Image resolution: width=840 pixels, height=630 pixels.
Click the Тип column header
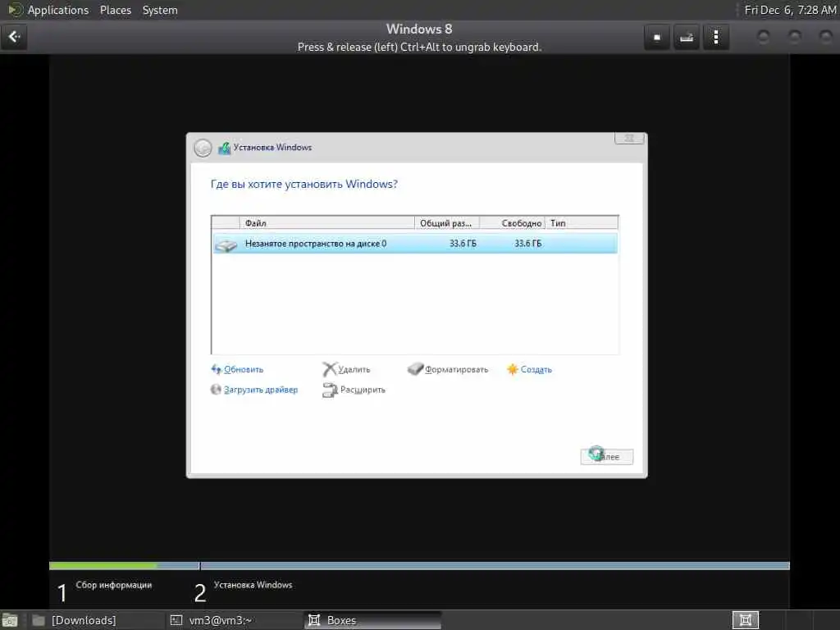[582, 223]
